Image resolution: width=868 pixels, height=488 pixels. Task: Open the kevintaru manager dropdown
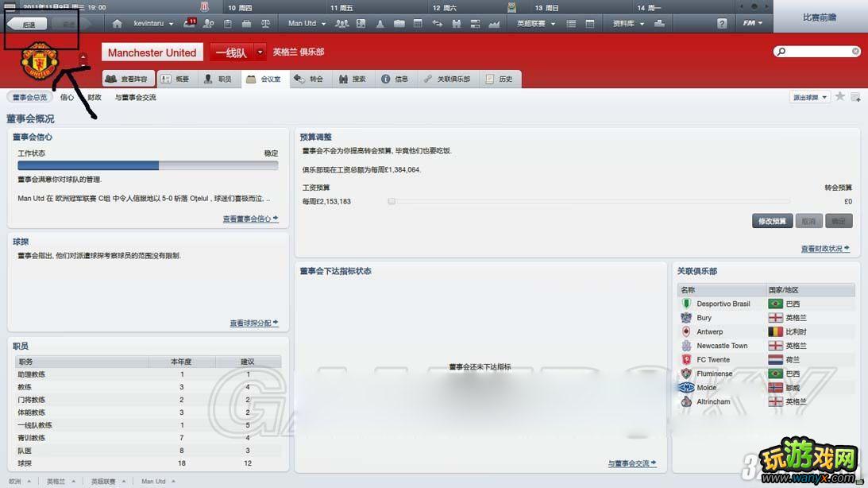pos(153,24)
